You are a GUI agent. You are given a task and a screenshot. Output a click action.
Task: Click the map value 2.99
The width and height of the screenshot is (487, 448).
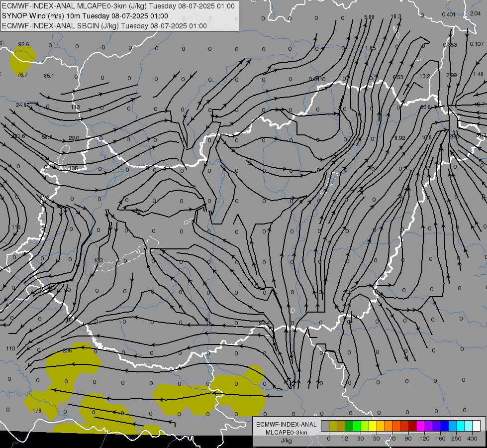point(451,75)
